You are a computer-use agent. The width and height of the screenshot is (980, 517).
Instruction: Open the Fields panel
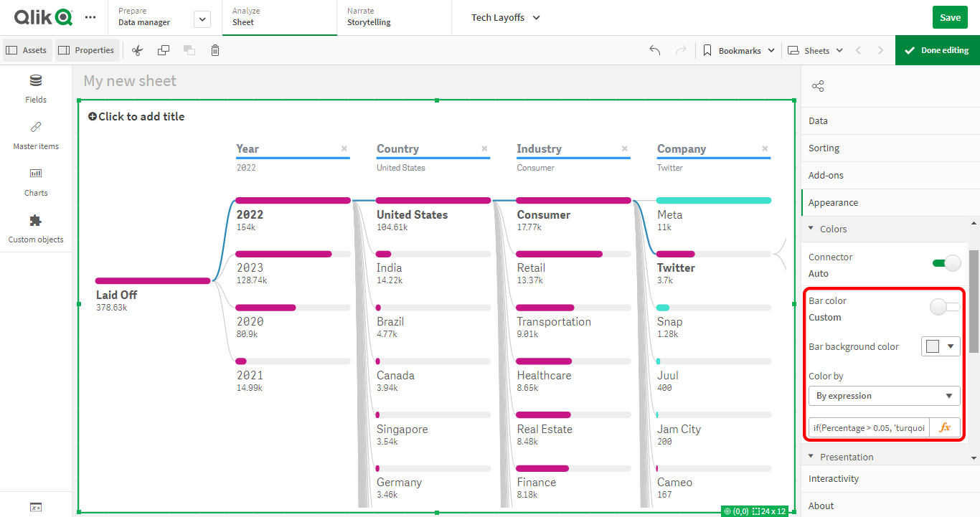[35, 89]
